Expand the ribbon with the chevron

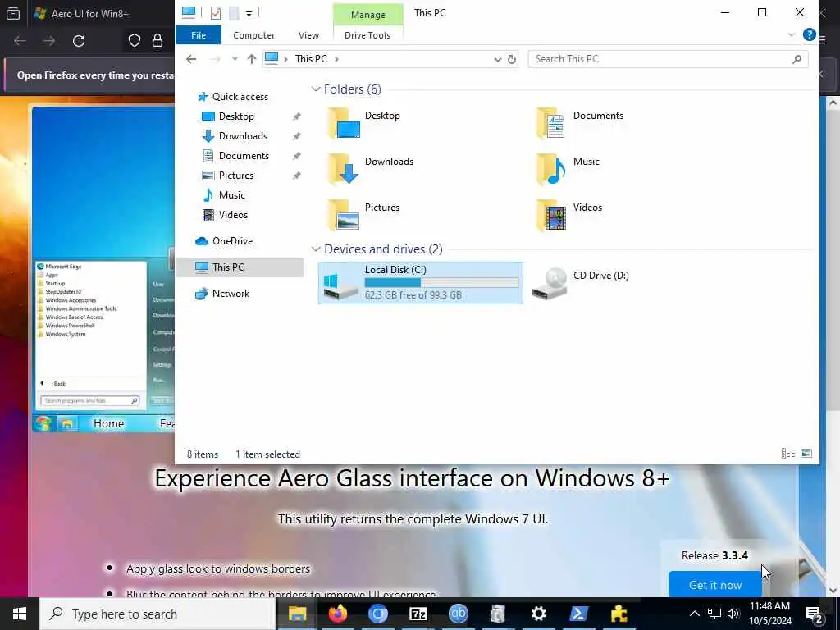tap(792, 34)
